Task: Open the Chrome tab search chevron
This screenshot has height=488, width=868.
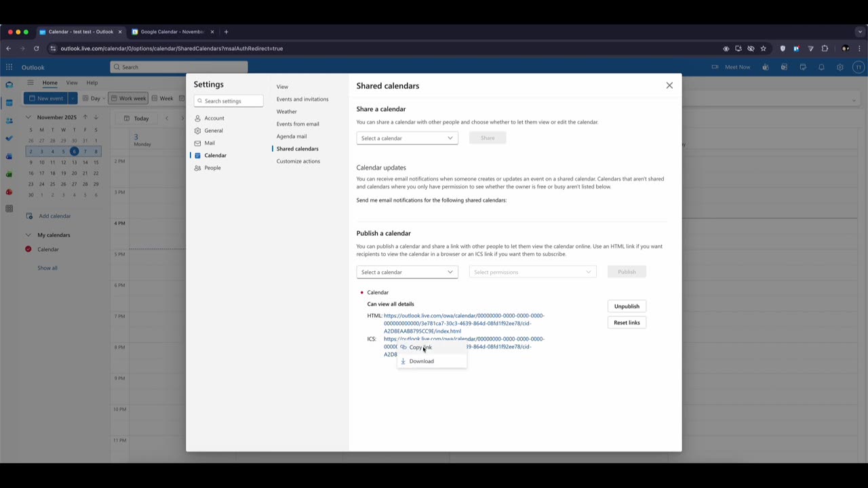Action: pyautogui.click(x=860, y=32)
